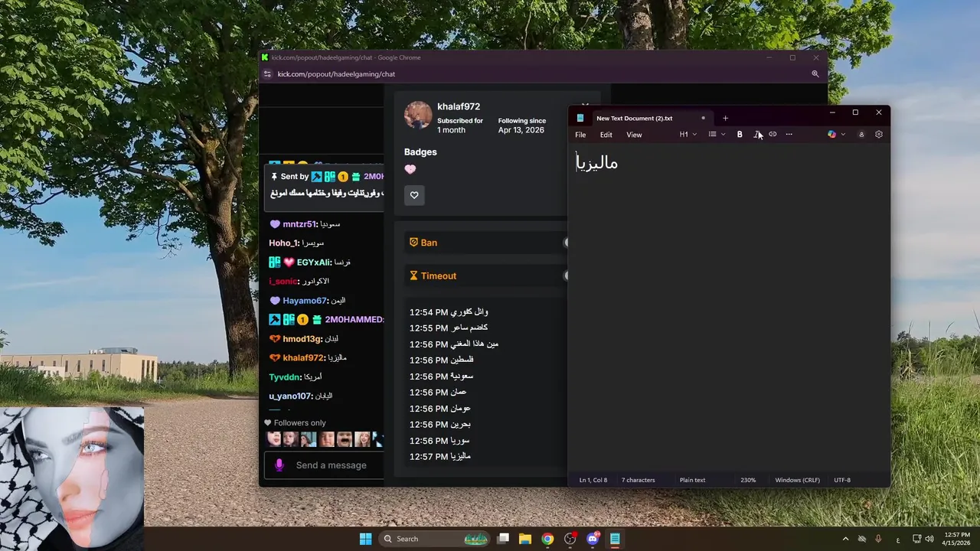Click username hmod13g in chat
Screen dimensions: 980x551
pos(302,339)
